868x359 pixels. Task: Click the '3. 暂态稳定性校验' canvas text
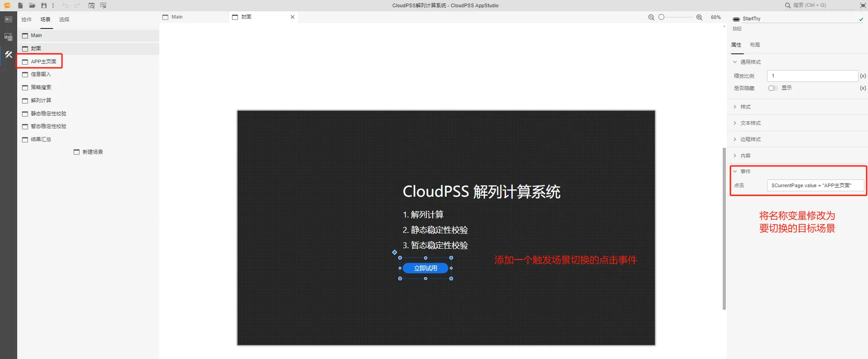(435, 246)
